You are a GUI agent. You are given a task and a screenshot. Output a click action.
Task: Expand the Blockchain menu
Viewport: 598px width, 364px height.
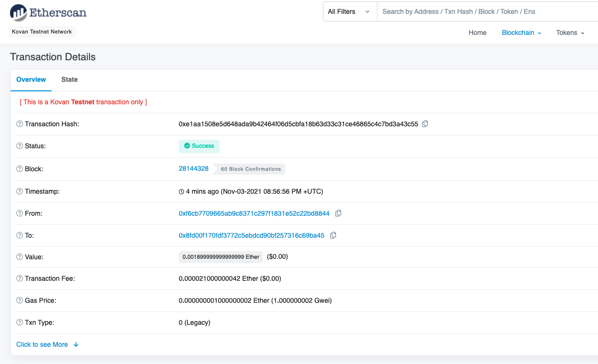tap(521, 33)
